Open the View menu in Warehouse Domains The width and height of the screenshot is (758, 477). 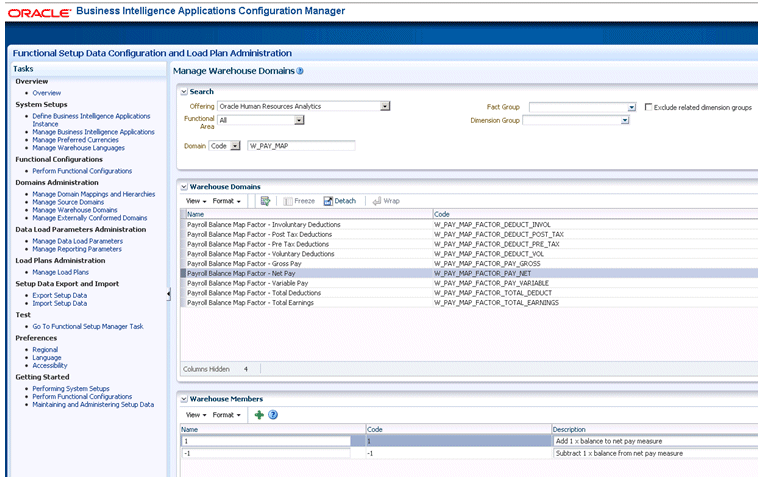[x=196, y=201]
